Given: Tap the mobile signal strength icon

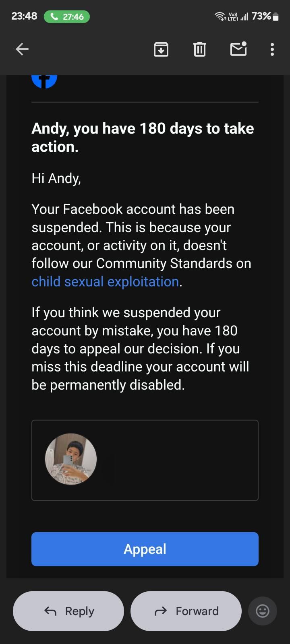Looking at the screenshot, I should tap(244, 17).
